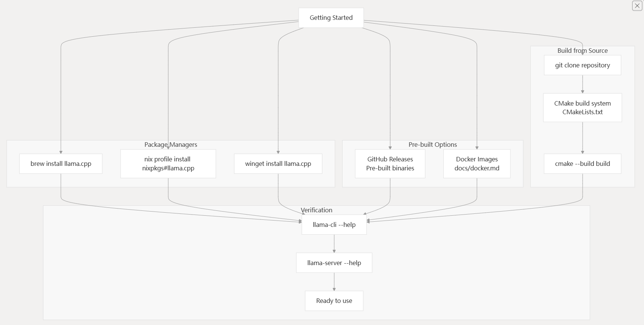The image size is (644, 325).
Task: Click the Getting Started node
Action: (331, 18)
